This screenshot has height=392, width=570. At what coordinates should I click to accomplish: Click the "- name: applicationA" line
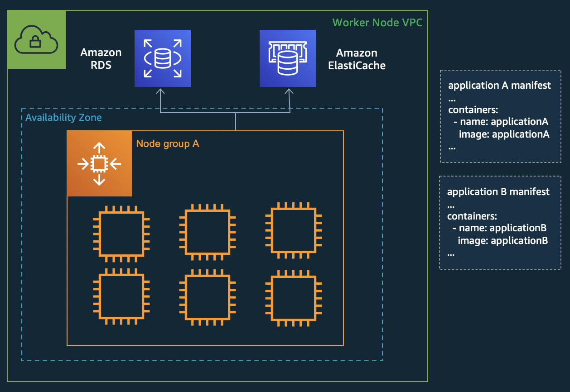(501, 122)
